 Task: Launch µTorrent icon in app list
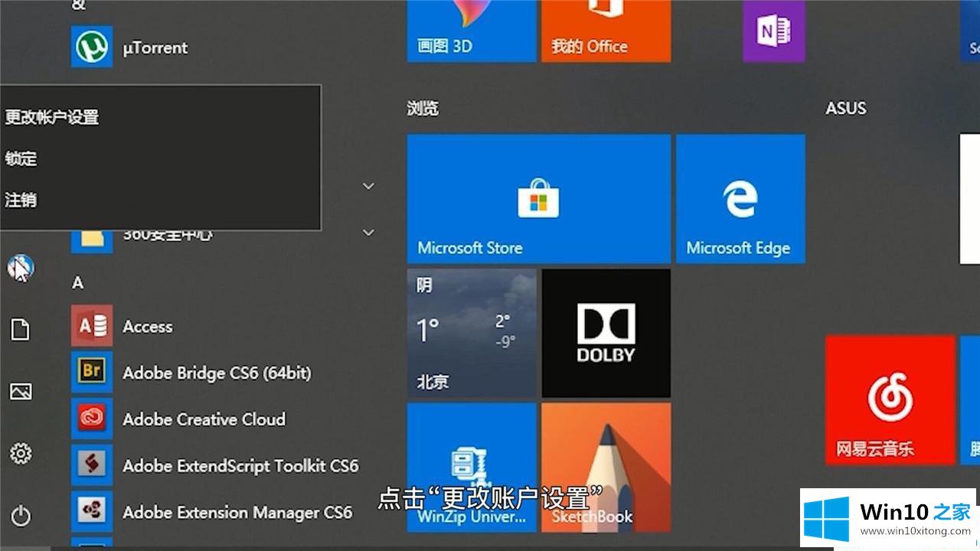pyautogui.click(x=92, y=47)
